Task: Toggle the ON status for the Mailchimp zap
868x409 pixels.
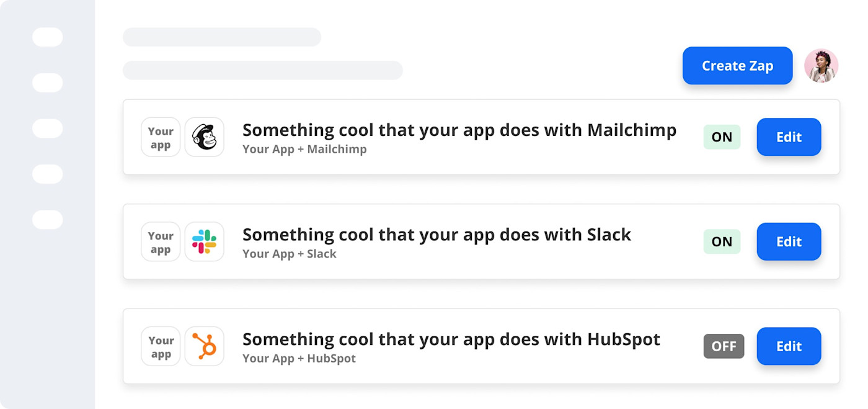Action: [x=722, y=137]
